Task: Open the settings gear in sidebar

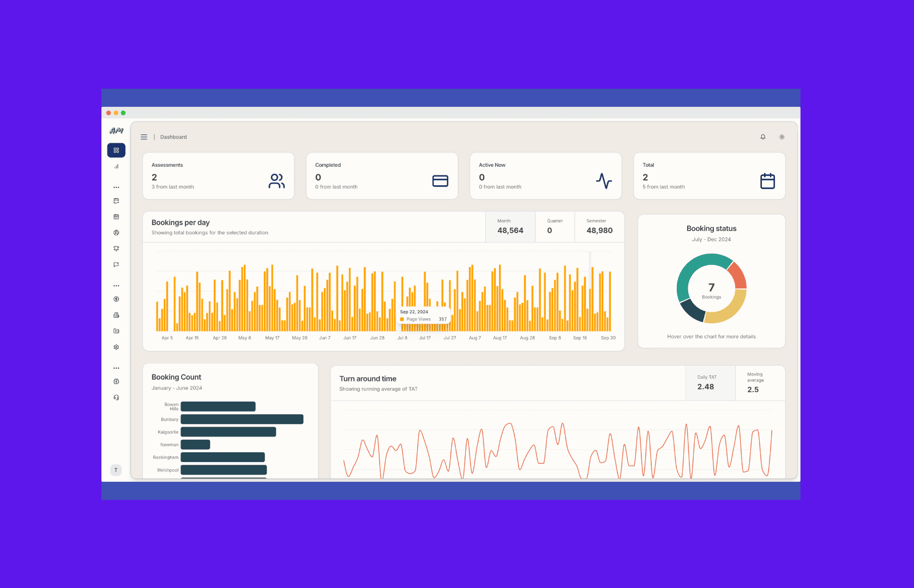Action: pyautogui.click(x=116, y=347)
